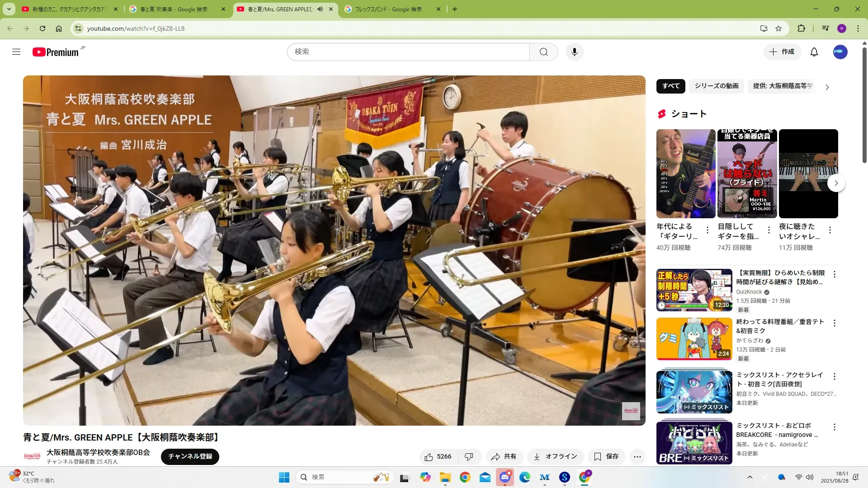This screenshot has height=488, width=868.
Task: Click the voice search microphone icon
Action: tap(574, 52)
